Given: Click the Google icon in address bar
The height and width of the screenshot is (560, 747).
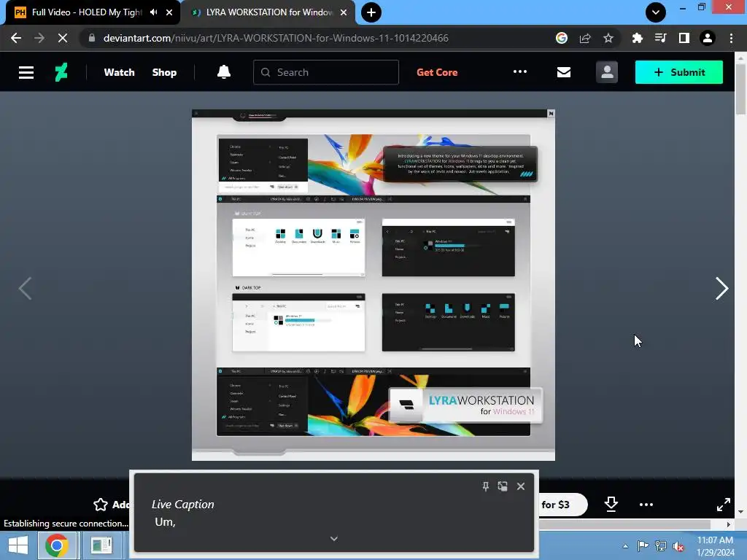Looking at the screenshot, I should [562, 38].
